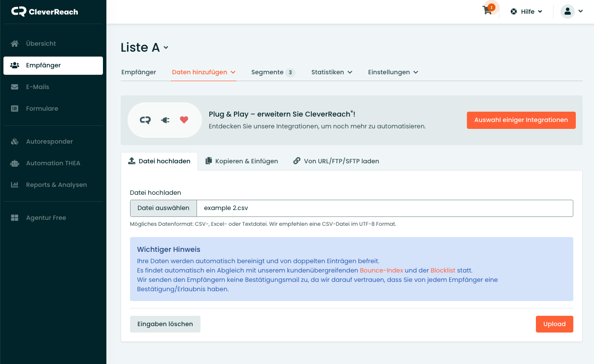This screenshot has height=364, width=594.
Task: Expand the user account menu
Action: [x=571, y=11]
